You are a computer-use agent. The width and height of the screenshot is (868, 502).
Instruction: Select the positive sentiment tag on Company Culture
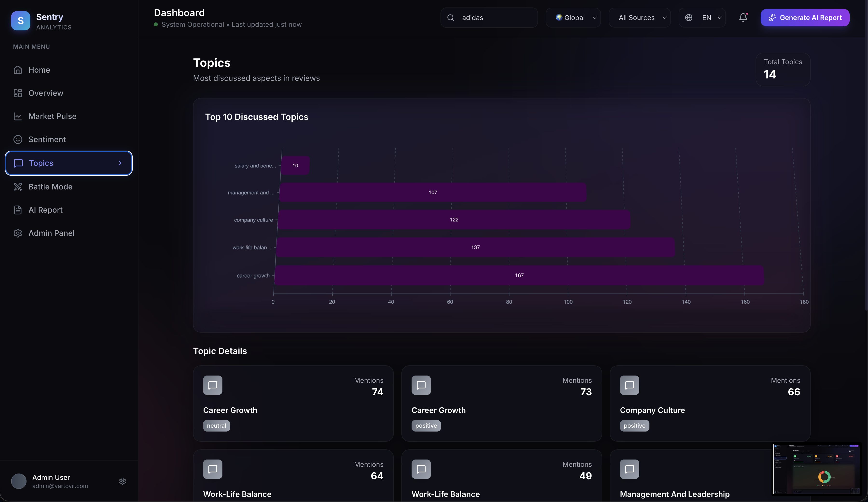[x=634, y=426]
